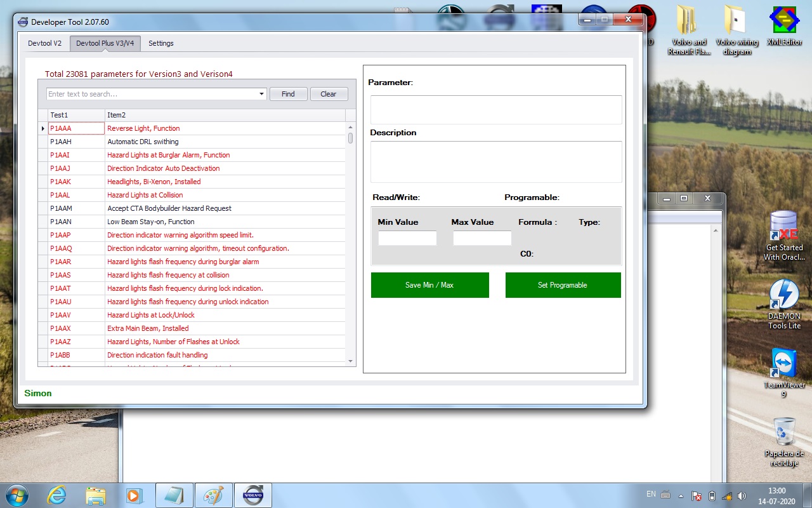Open the Volvo wiring diagram folder
Image resolution: width=812 pixels, height=508 pixels.
click(737, 30)
